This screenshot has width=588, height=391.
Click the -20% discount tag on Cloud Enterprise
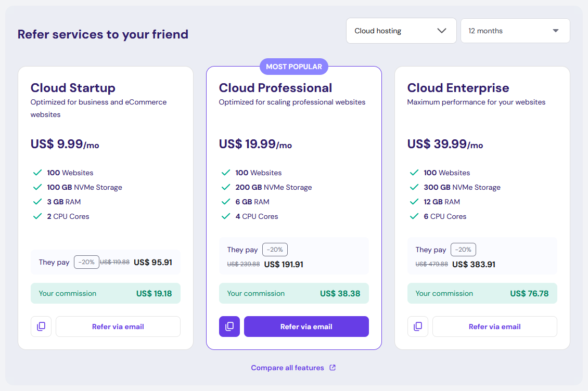coord(463,250)
